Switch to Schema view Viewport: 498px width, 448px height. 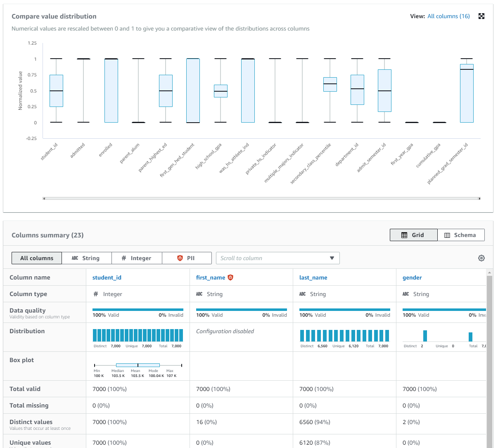(x=461, y=235)
